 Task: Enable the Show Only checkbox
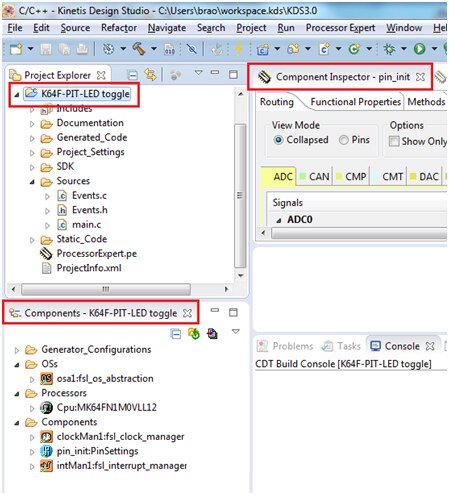[x=394, y=141]
